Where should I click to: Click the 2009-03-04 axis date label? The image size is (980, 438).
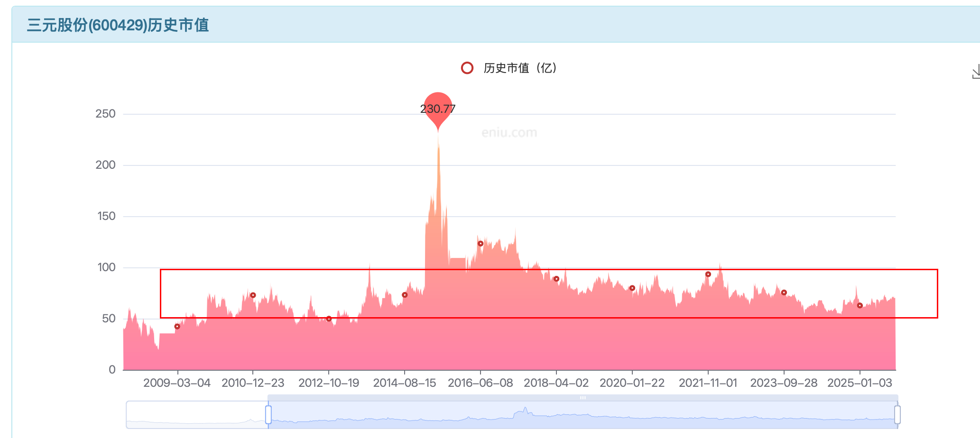click(177, 383)
